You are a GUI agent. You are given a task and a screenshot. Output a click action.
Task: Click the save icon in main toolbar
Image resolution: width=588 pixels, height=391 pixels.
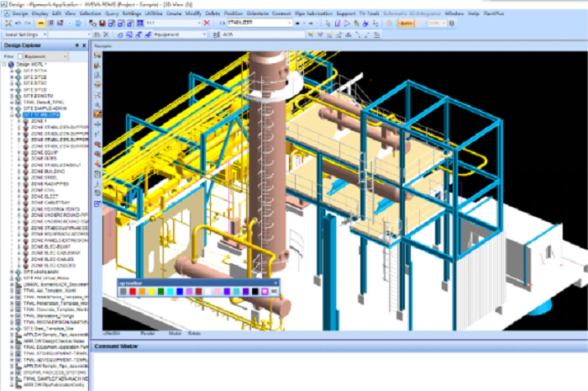coord(103,24)
